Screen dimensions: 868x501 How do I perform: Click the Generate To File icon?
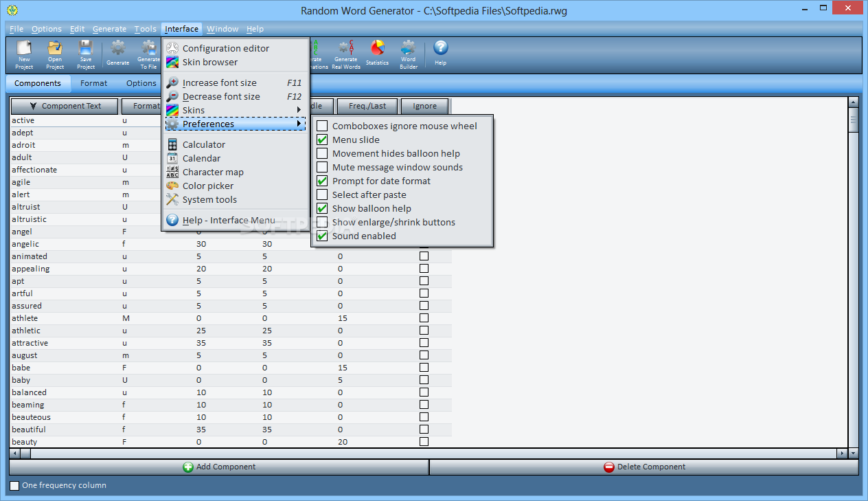click(148, 54)
